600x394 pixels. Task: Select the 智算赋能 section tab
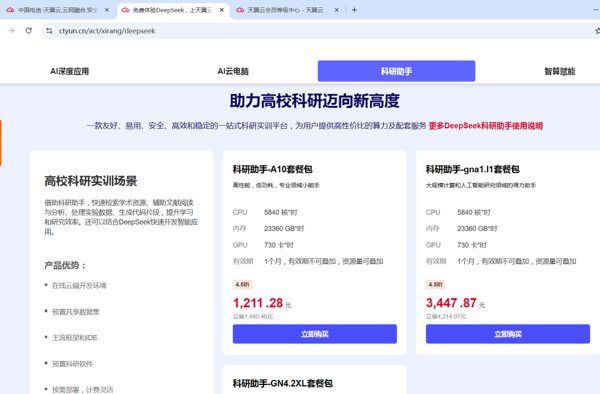(x=559, y=71)
